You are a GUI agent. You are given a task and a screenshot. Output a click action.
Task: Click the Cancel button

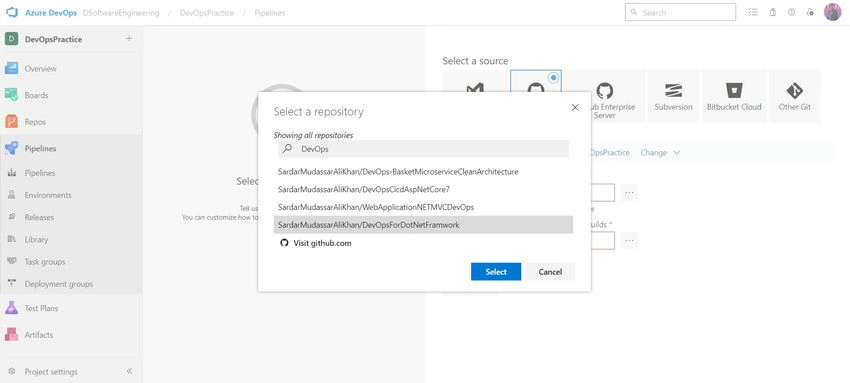[x=550, y=272]
